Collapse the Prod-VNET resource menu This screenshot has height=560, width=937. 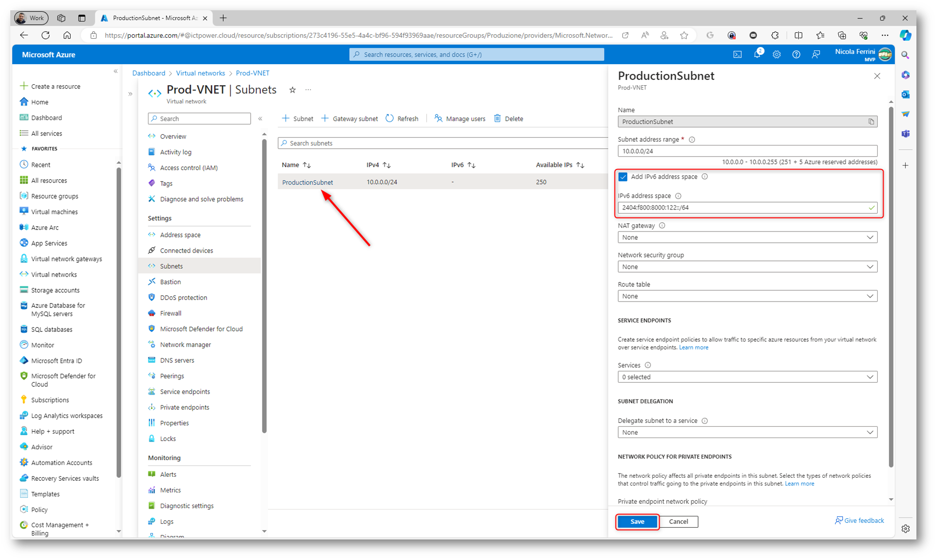[260, 118]
